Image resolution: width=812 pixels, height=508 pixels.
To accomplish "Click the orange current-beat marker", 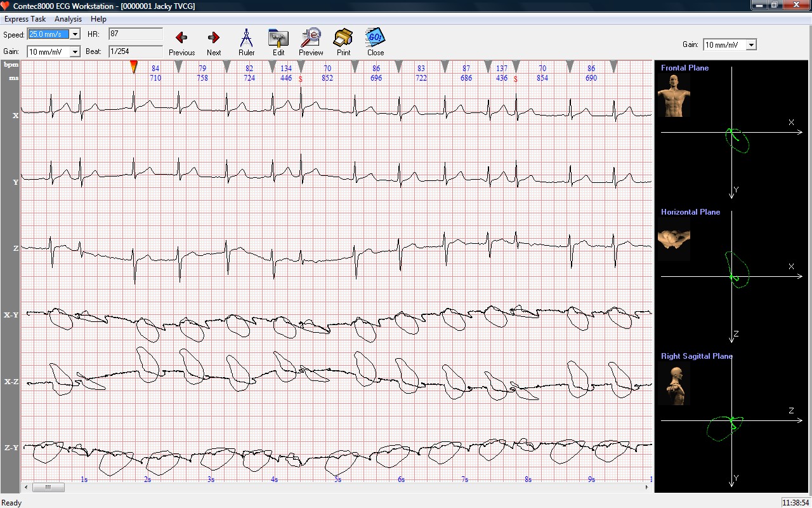I will [134, 67].
